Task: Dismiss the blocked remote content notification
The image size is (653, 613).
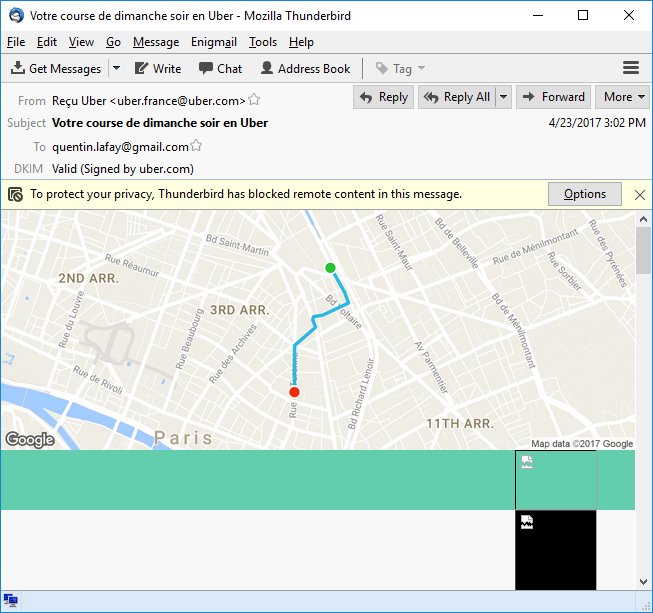Action: tap(640, 194)
